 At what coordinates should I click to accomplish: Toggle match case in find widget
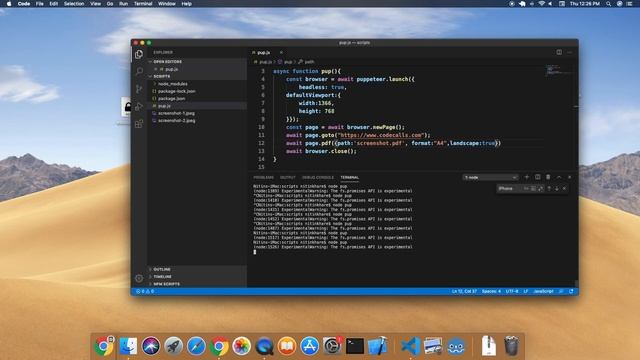[x=526, y=188]
